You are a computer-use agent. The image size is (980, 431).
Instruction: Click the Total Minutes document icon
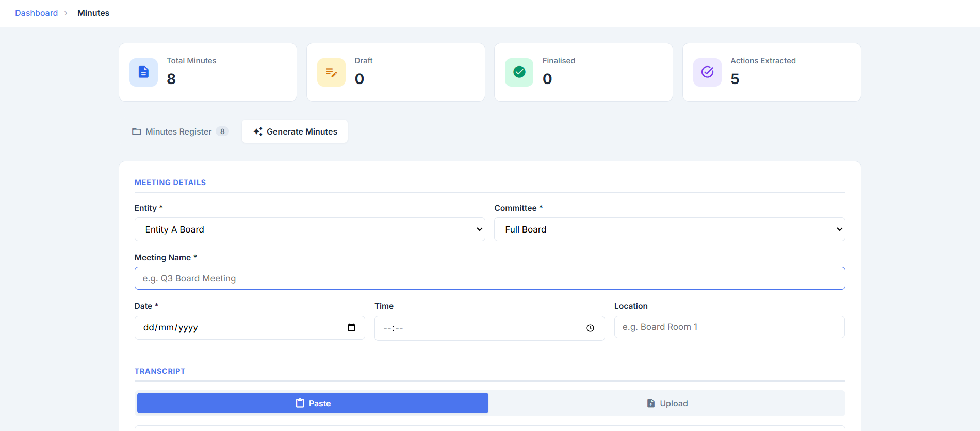[x=143, y=72]
